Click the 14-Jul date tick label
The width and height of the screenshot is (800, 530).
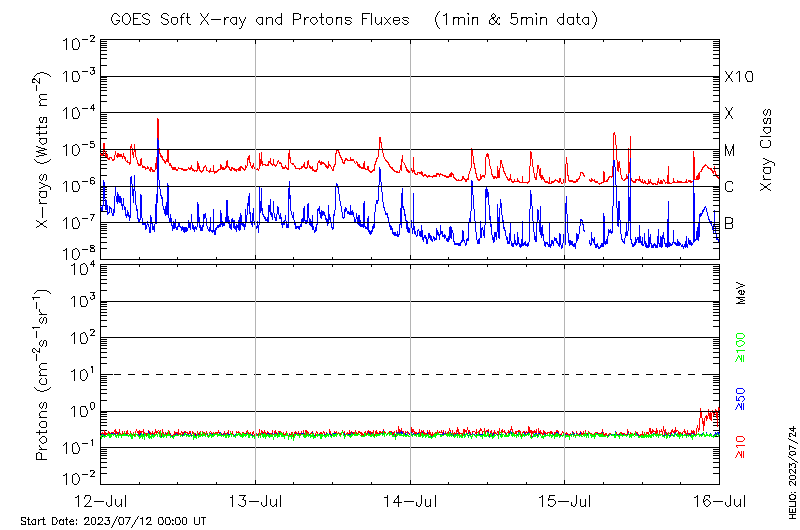click(x=411, y=498)
